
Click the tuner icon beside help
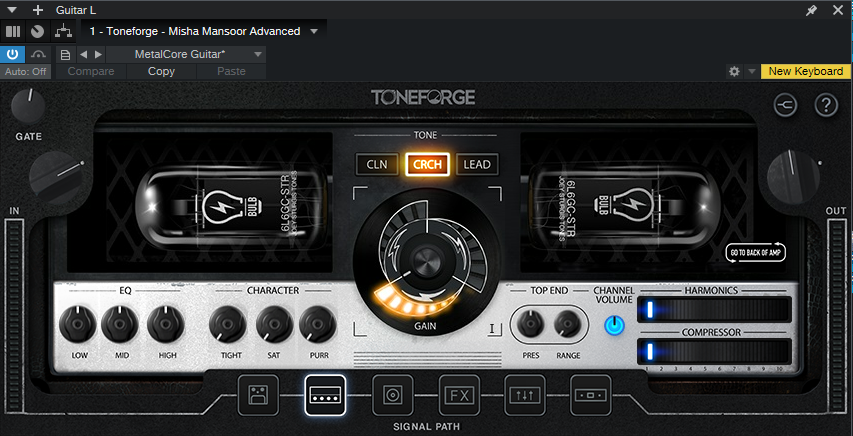click(786, 106)
